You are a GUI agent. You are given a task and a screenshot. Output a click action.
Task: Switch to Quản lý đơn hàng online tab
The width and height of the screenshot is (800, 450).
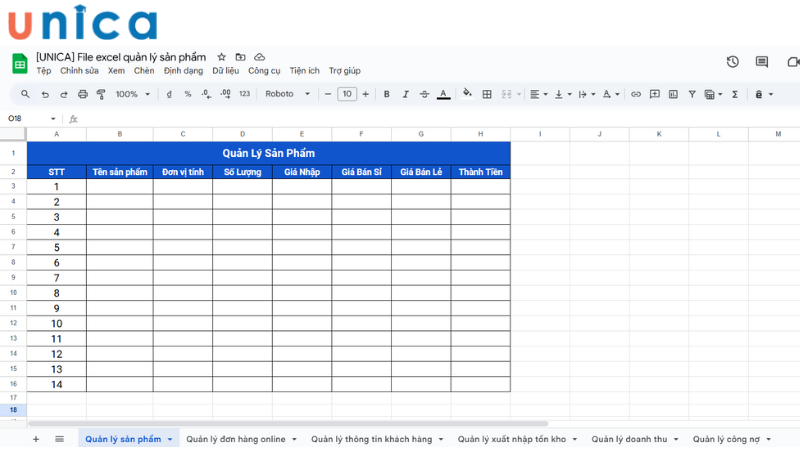[236, 439]
